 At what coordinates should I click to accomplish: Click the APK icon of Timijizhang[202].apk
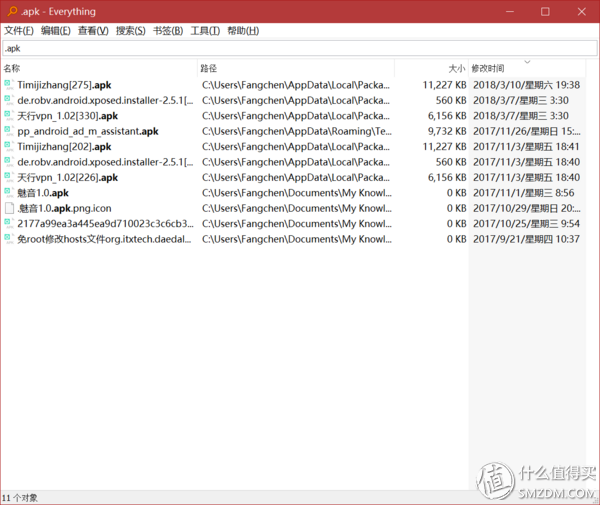pos(9,147)
